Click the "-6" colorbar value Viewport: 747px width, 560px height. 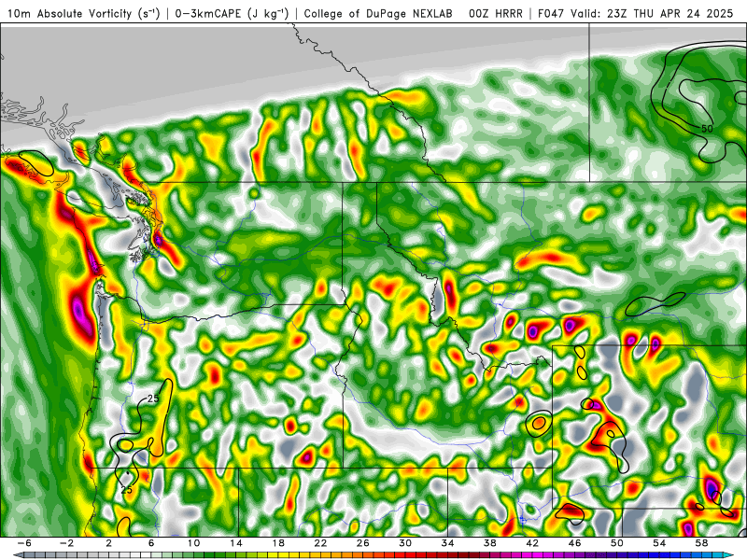click(x=24, y=543)
